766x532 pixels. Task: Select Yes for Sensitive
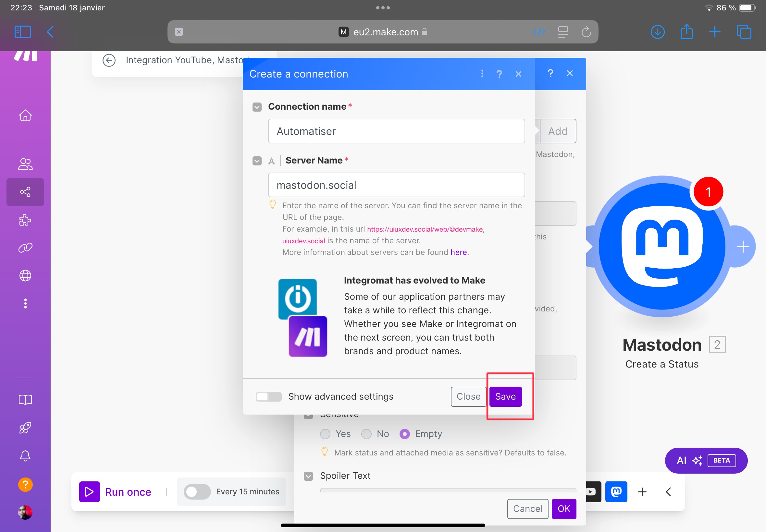(325, 434)
